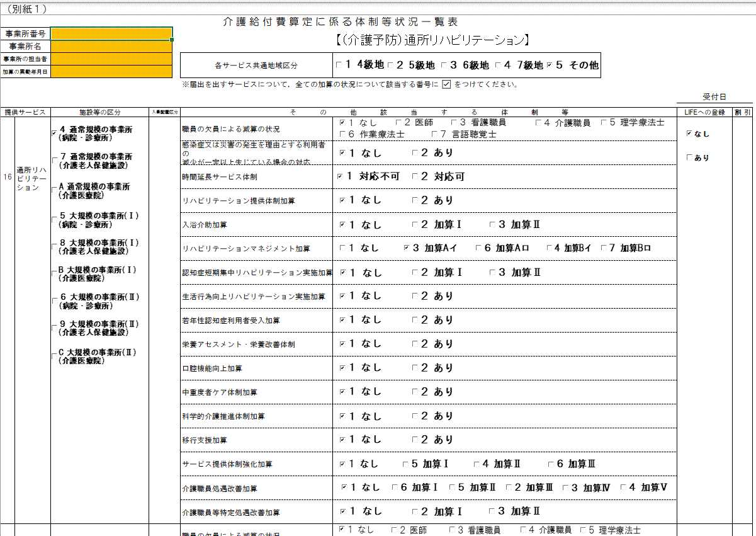The image size is (756, 536).
Task: Check the '6 加算Aロ' checkbox
Action: [478, 248]
